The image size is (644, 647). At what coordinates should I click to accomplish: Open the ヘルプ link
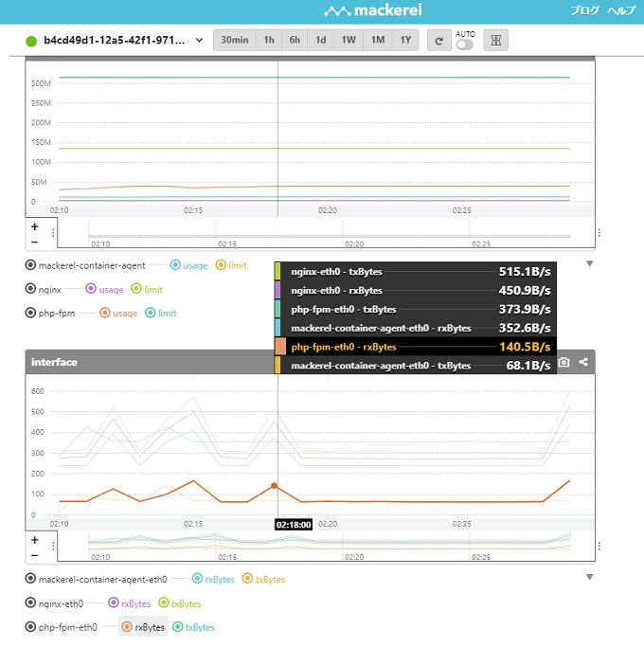[621, 10]
